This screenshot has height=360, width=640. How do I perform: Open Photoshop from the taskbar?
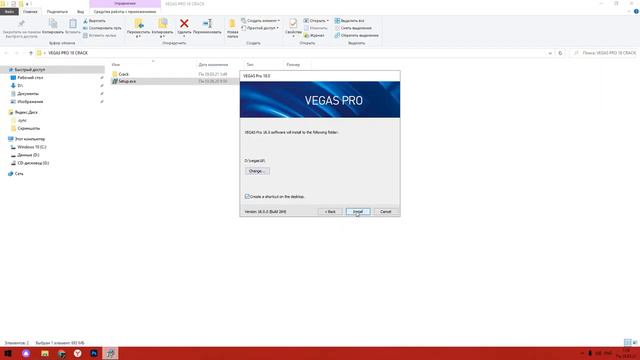94,353
